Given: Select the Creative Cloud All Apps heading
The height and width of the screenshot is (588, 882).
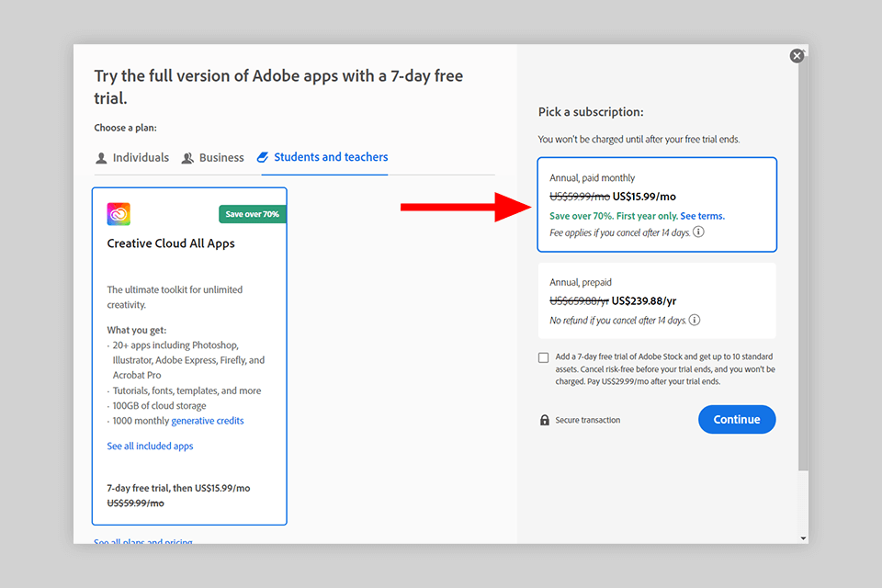Looking at the screenshot, I should pos(171,243).
